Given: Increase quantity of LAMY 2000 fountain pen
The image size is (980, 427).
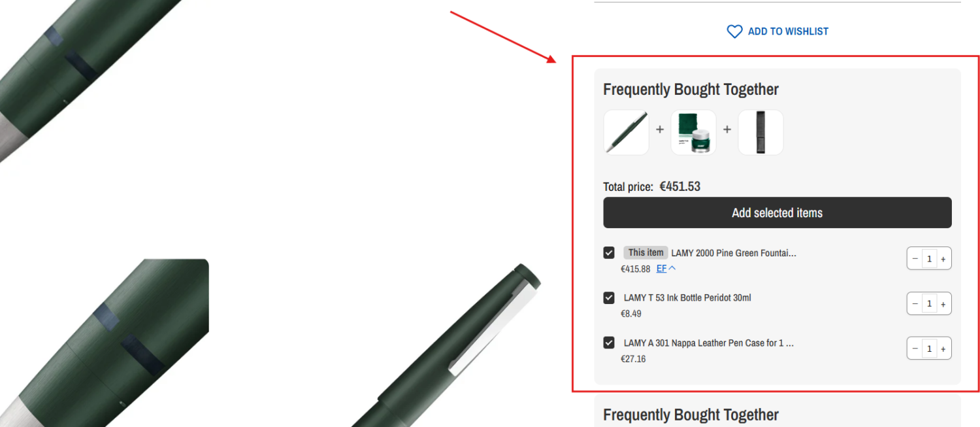Looking at the screenshot, I should (x=943, y=259).
